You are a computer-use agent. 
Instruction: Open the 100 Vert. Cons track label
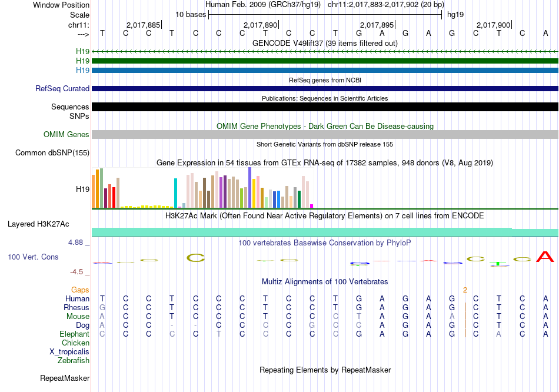(x=33, y=257)
